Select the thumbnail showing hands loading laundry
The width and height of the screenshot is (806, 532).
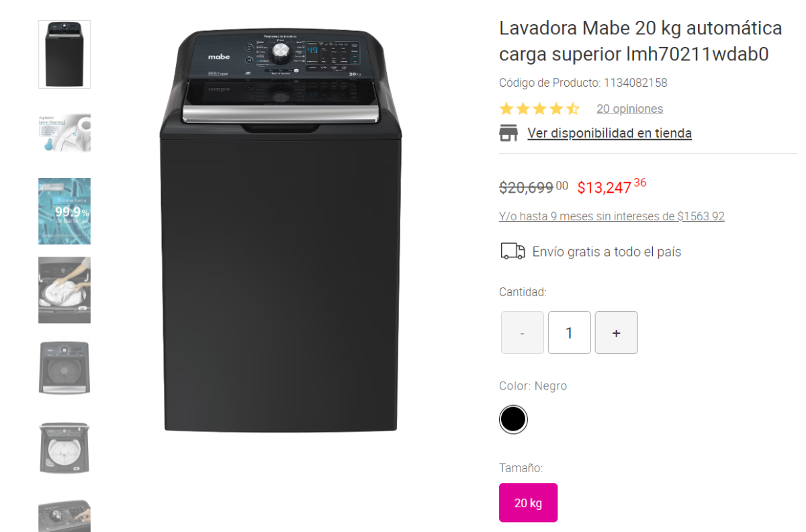coord(64,290)
